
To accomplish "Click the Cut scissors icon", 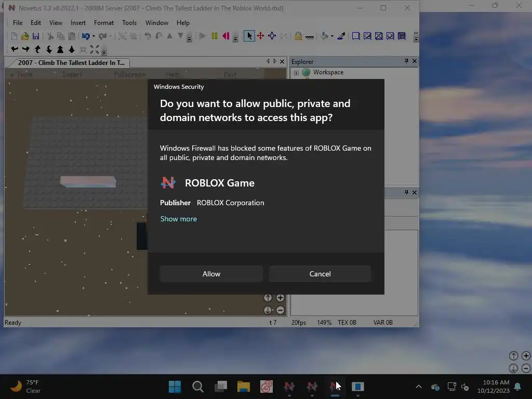I will coord(50,36).
